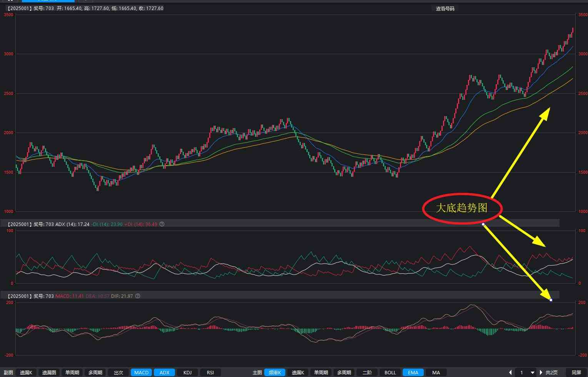588x377 pixels.
Task: Click 奖号: 703 in the main chart header
Action: [x=43, y=8]
